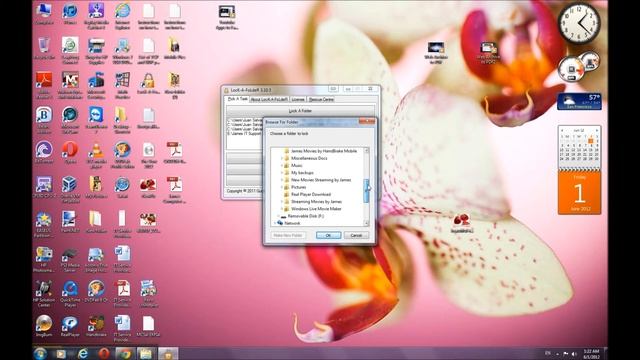Open Opera from the taskbar
Screen dimensions: 640x360
(x=104, y=353)
